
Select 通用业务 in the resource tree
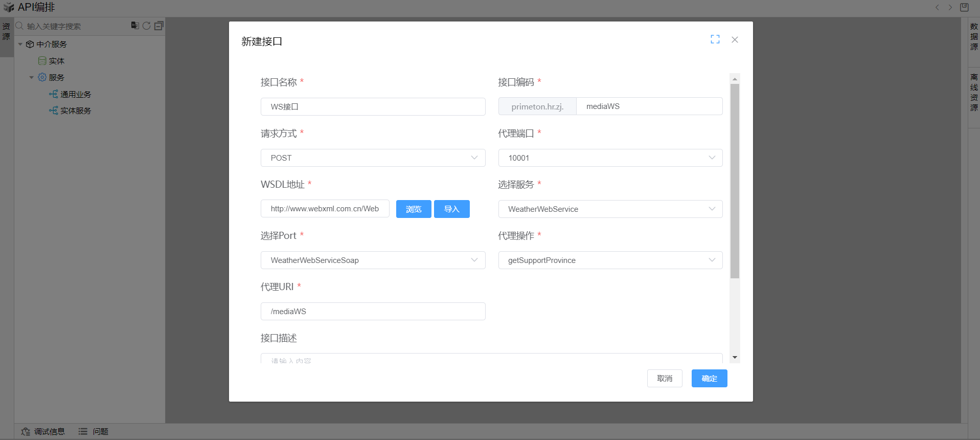[75, 94]
